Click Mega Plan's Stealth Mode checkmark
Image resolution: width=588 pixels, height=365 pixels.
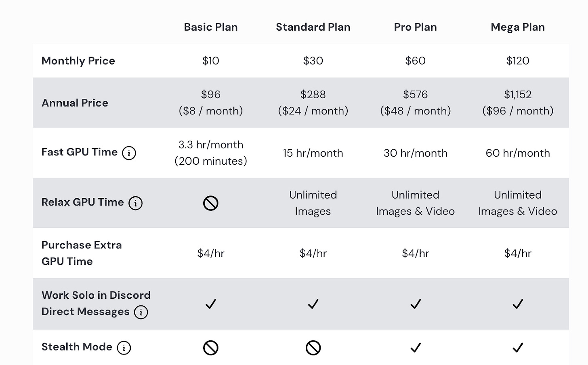pyautogui.click(x=518, y=348)
